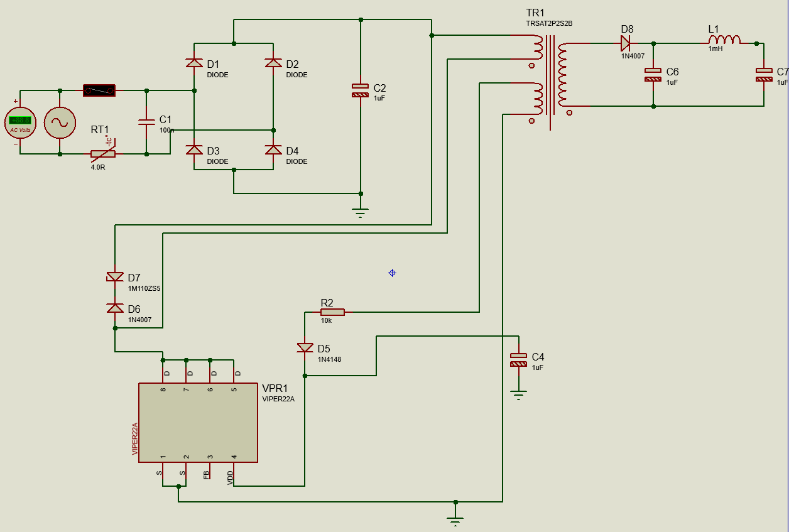Click the 1mH value under L1
This screenshot has height=532, width=789.
(716, 48)
